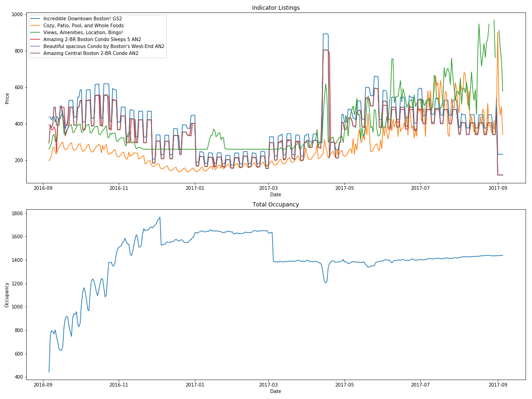Click the orange legend swatch for Cozy, Patio
Viewport: 532px width, 399px height.
(36, 26)
